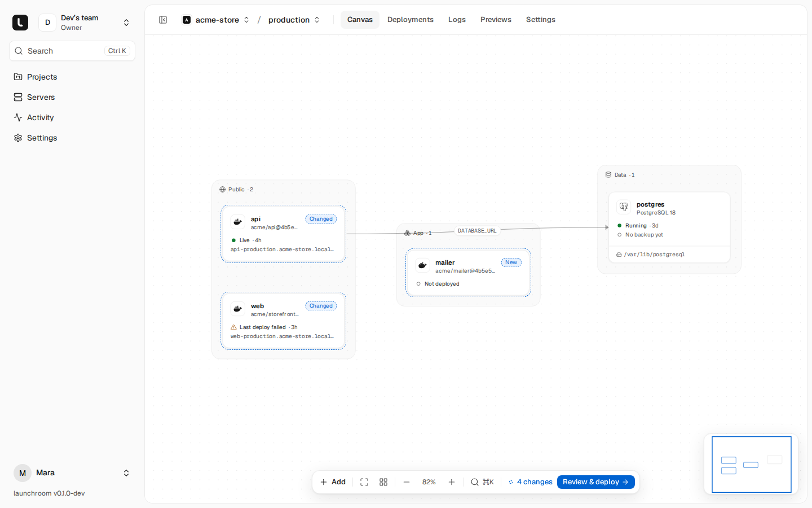812x508 pixels.
Task: Click the 4 changes link
Action: (x=531, y=482)
